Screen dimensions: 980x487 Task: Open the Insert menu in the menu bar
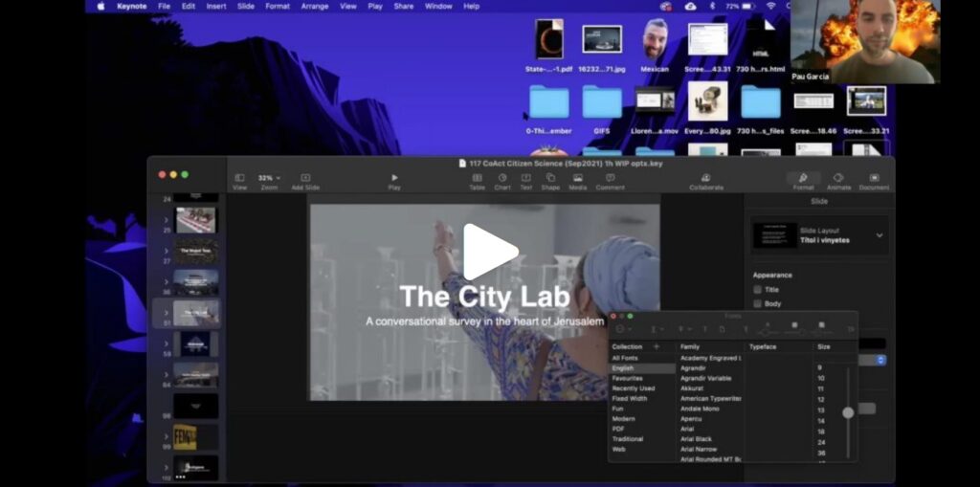tap(216, 7)
